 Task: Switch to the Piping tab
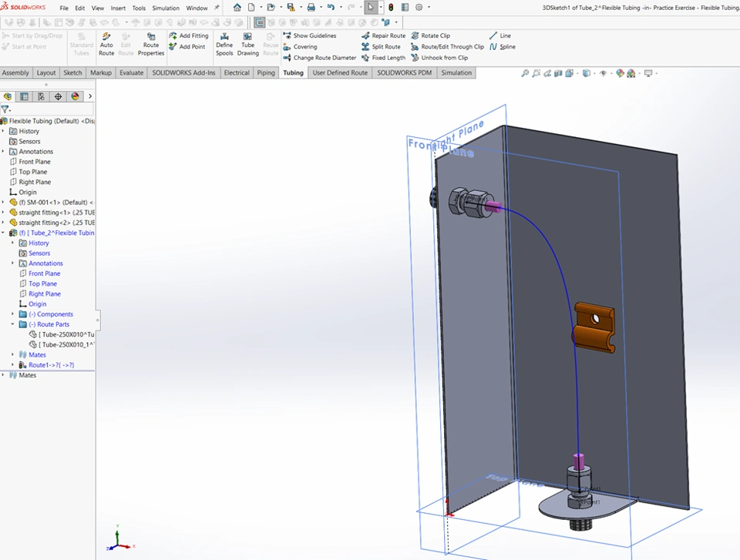pos(266,73)
